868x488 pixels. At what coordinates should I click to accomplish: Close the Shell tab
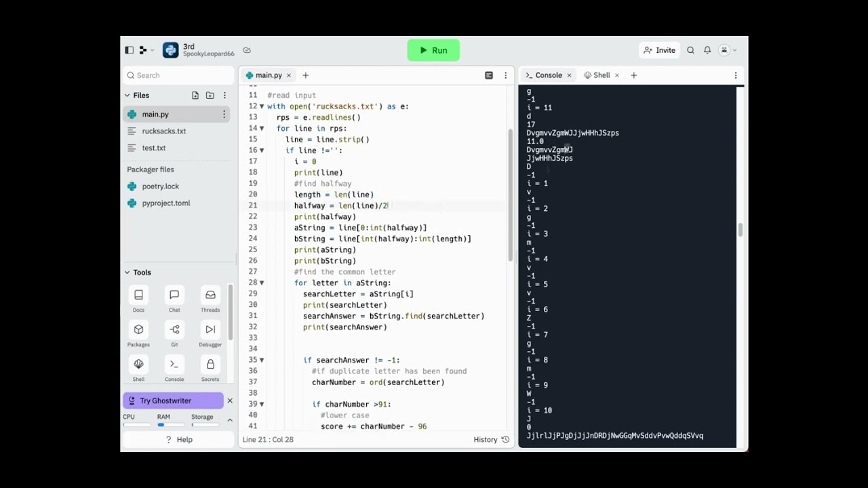coord(616,75)
